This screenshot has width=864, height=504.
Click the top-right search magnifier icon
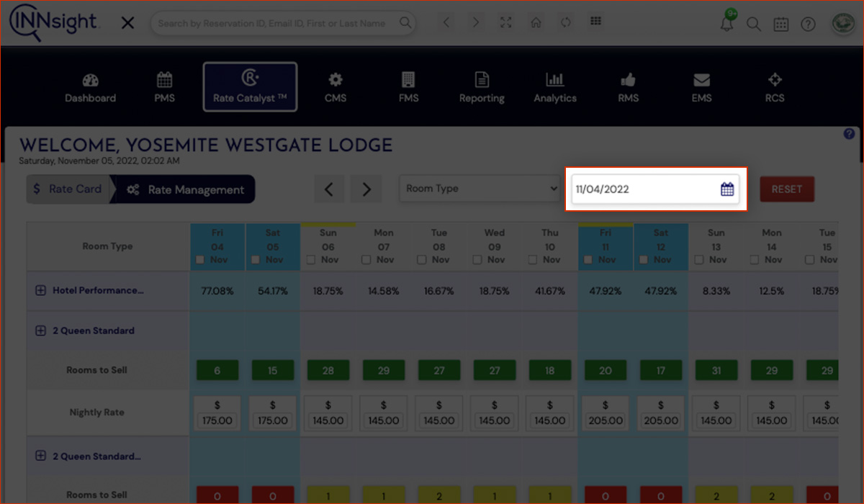click(753, 24)
